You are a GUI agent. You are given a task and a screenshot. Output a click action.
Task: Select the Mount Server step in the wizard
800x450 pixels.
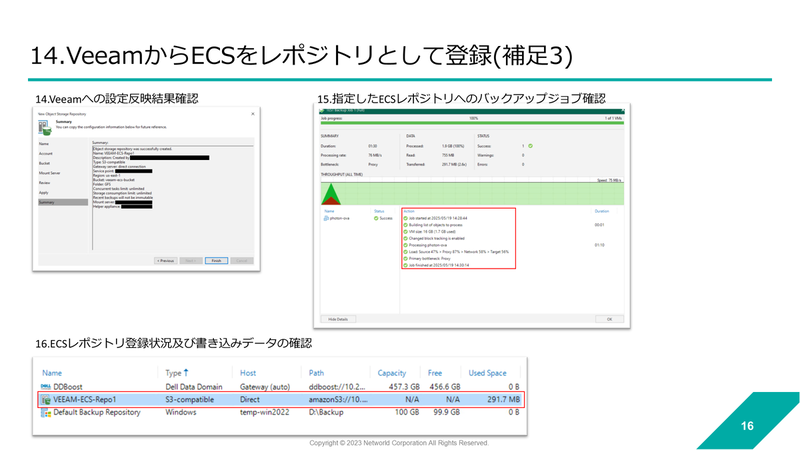49,173
